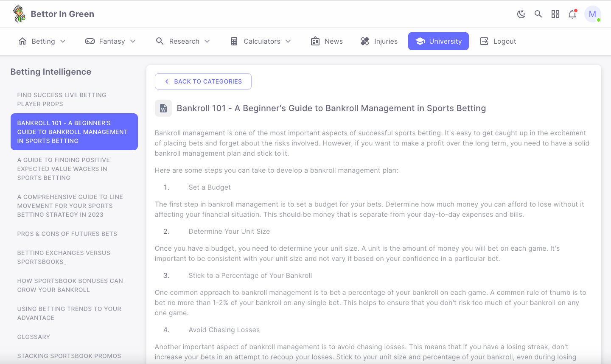
Task: Open Using Betting Trends to Your Advantage
Action: [74, 313]
